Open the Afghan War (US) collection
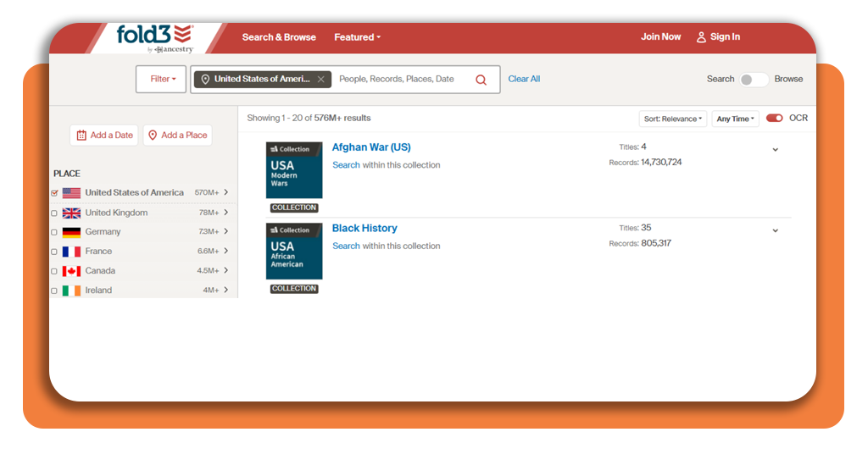Image resolution: width=868 pixels, height=454 pixels. click(371, 147)
